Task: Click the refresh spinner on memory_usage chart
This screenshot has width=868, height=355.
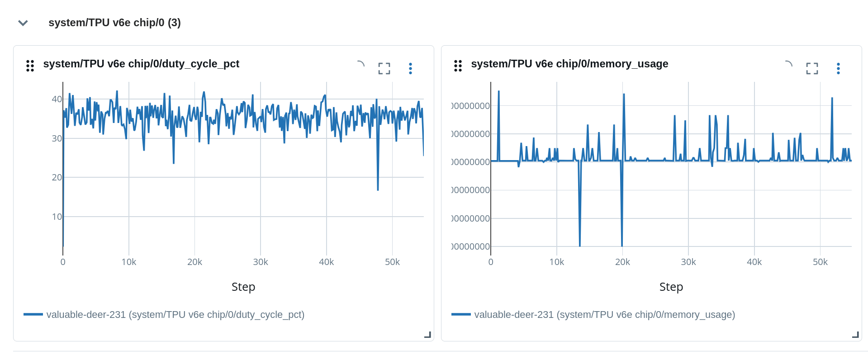Action: pos(788,65)
